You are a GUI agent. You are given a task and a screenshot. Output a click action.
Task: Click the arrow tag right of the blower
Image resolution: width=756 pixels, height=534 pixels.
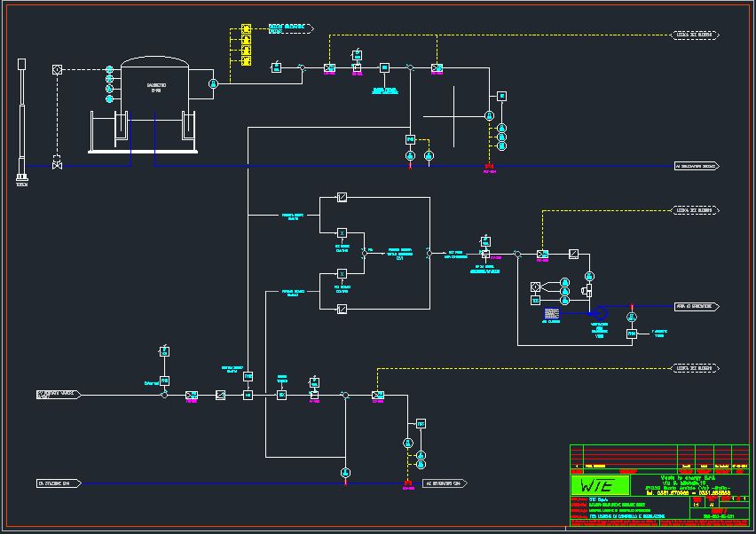(696, 306)
